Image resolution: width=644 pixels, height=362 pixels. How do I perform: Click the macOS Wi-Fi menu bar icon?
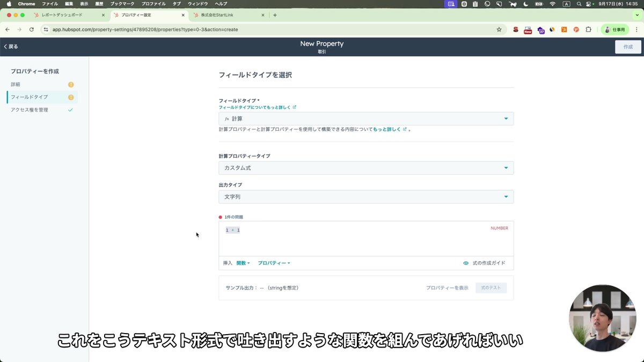[x=552, y=4]
